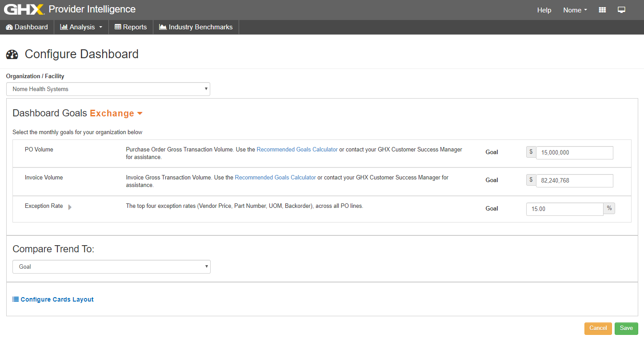Image resolution: width=644 pixels, height=342 pixels.
Task: Go to the Dashboard tab
Action: pyautogui.click(x=27, y=27)
